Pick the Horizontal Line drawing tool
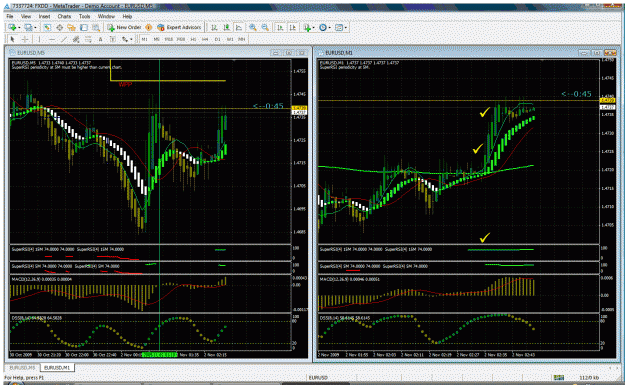This screenshot has height=385, width=625. [52, 39]
